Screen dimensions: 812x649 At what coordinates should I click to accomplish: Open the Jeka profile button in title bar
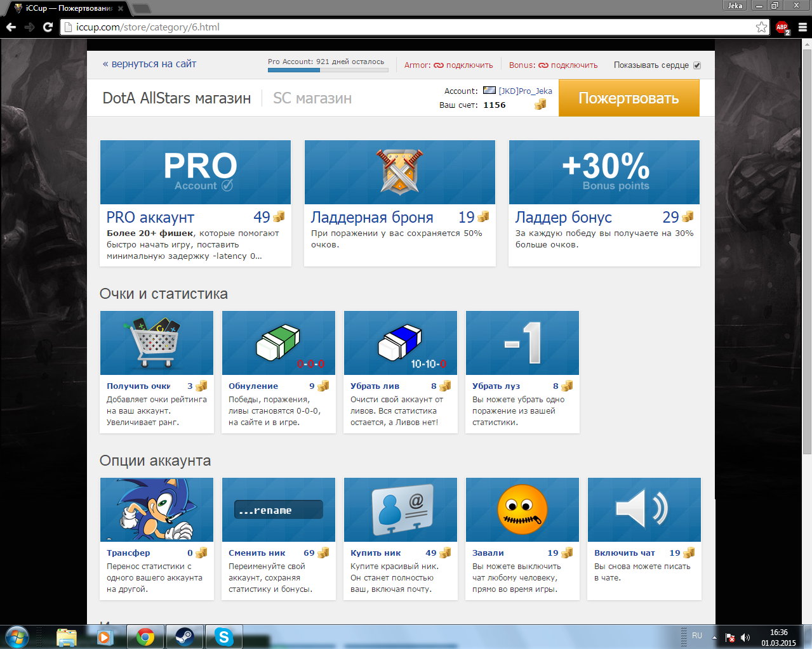coord(735,5)
